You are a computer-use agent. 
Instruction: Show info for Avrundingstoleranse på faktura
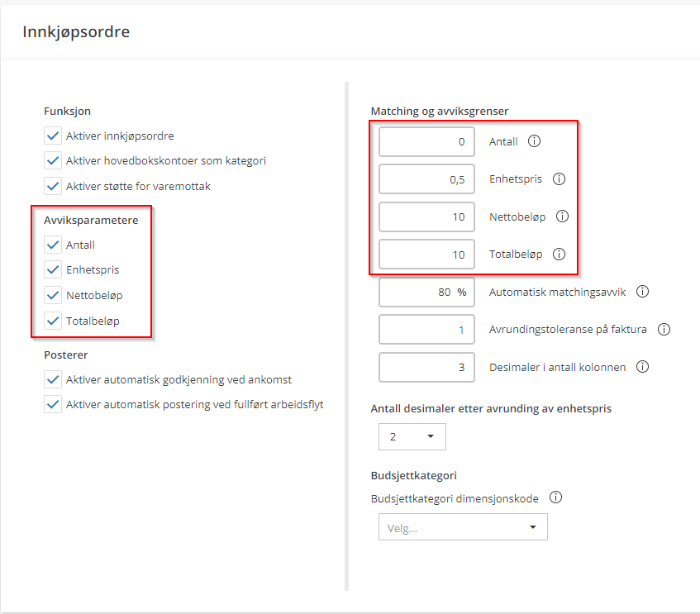point(664,329)
